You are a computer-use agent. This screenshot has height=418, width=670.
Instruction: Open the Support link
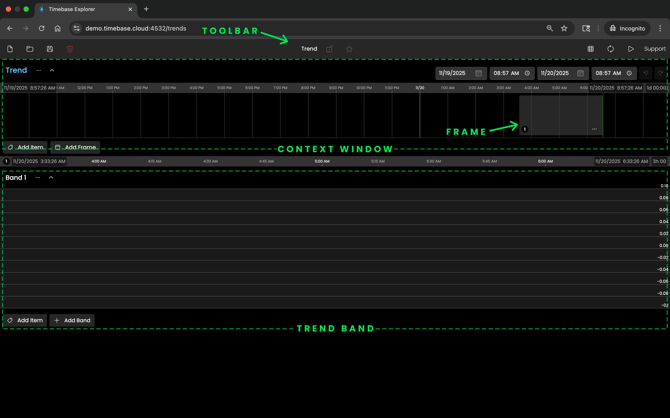point(655,49)
